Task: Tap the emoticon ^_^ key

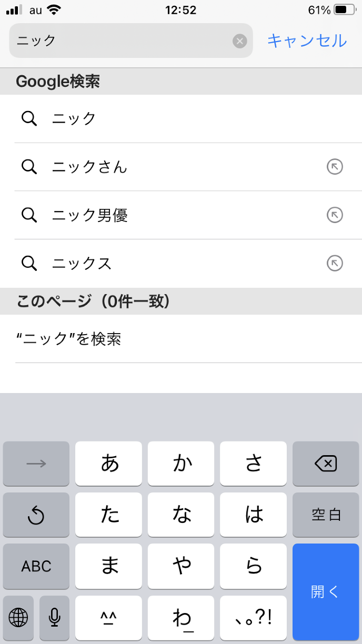Action: pos(108,617)
